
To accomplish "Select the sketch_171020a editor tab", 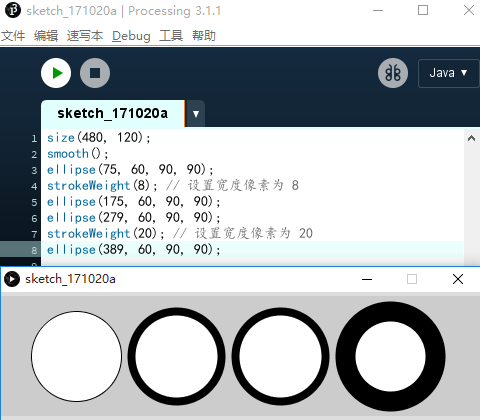I will click(x=113, y=113).
